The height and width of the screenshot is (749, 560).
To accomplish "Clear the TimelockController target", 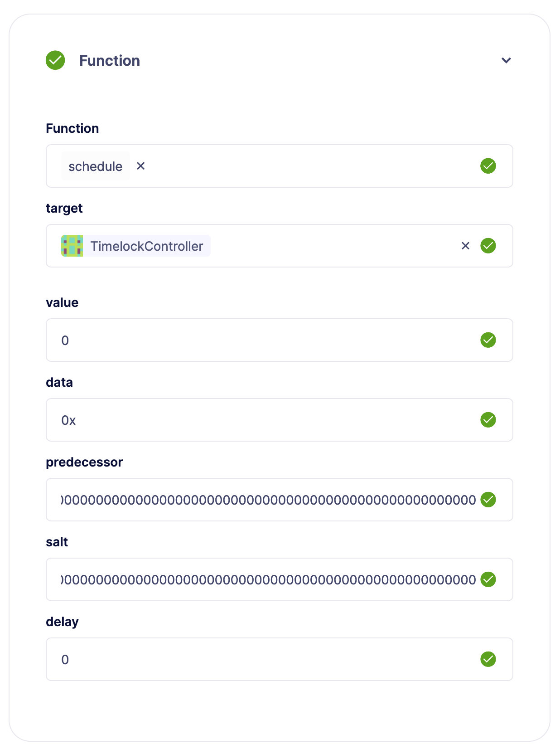I will pyautogui.click(x=465, y=246).
